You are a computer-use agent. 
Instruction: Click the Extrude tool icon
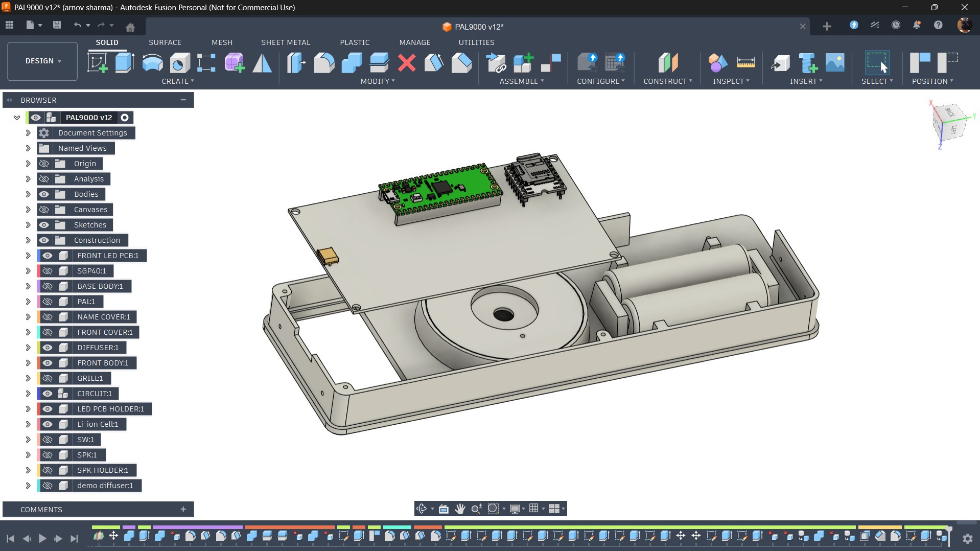[x=125, y=63]
